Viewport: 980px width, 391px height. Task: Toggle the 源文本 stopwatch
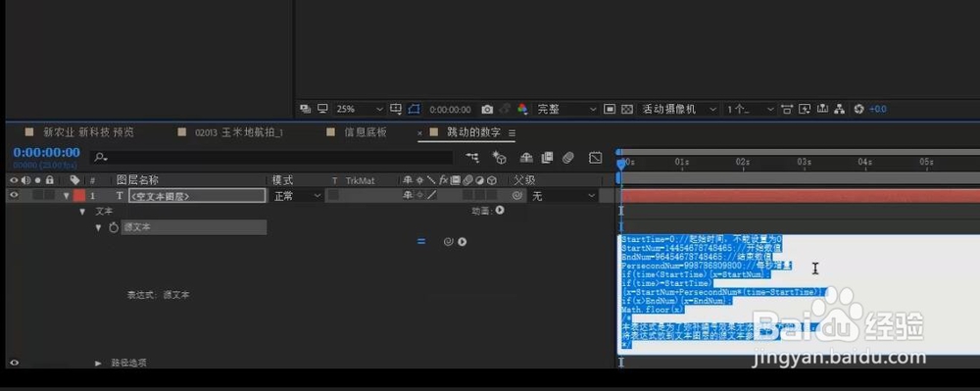(x=113, y=227)
